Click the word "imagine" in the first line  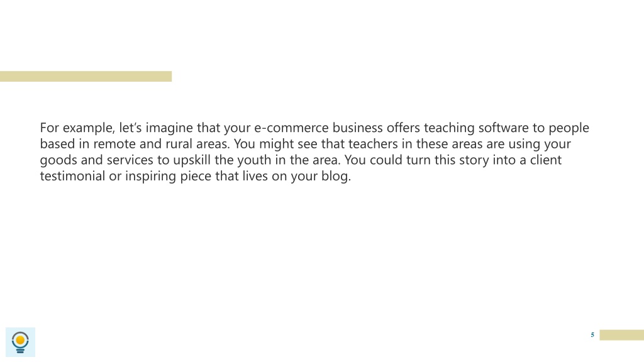(x=169, y=128)
